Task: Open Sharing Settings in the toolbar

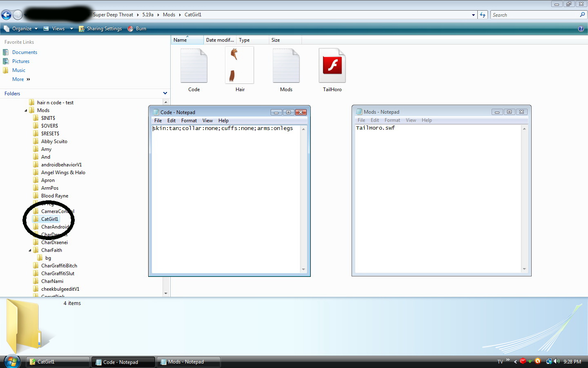Action: (x=100, y=29)
